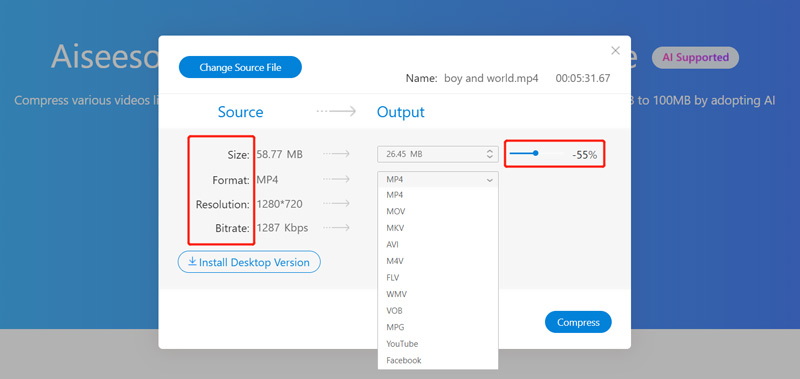Close the compression dialog with X
This screenshot has height=379, width=800.
coord(615,50)
